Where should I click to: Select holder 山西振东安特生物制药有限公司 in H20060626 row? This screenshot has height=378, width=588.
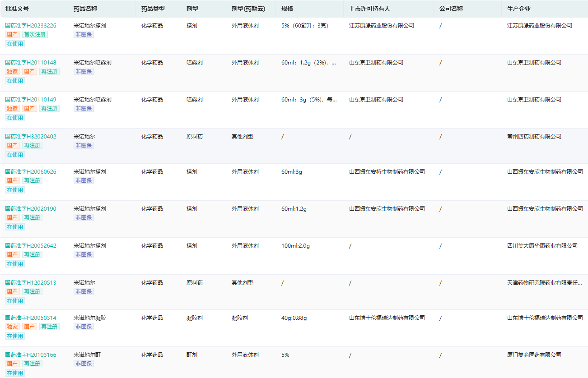387,172
